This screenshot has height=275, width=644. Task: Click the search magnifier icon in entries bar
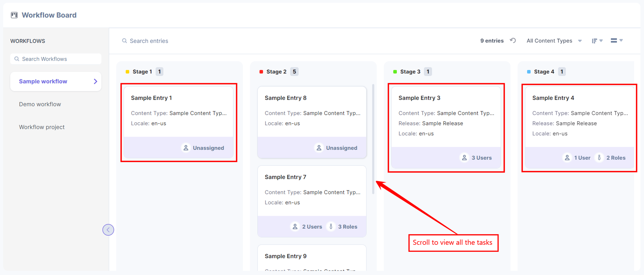pyautogui.click(x=124, y=41)
